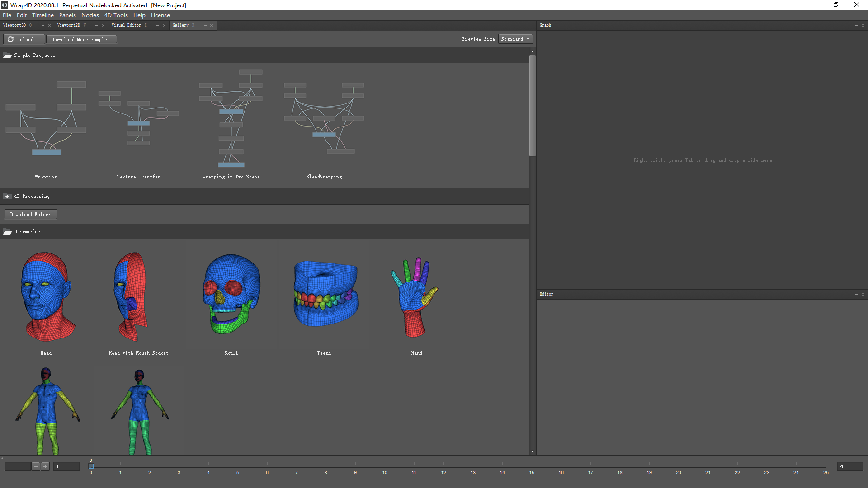Open the Graph panel options menu icon
This screenshot has height=488, width=868.
856,26
